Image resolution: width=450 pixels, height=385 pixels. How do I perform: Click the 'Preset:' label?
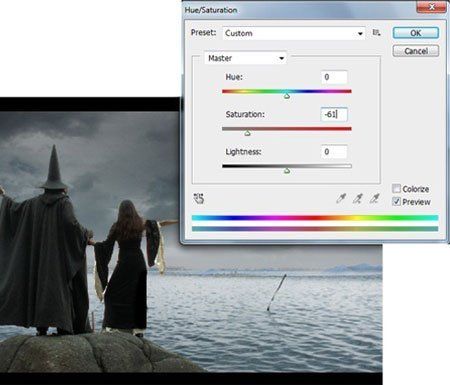coord(203,33)
